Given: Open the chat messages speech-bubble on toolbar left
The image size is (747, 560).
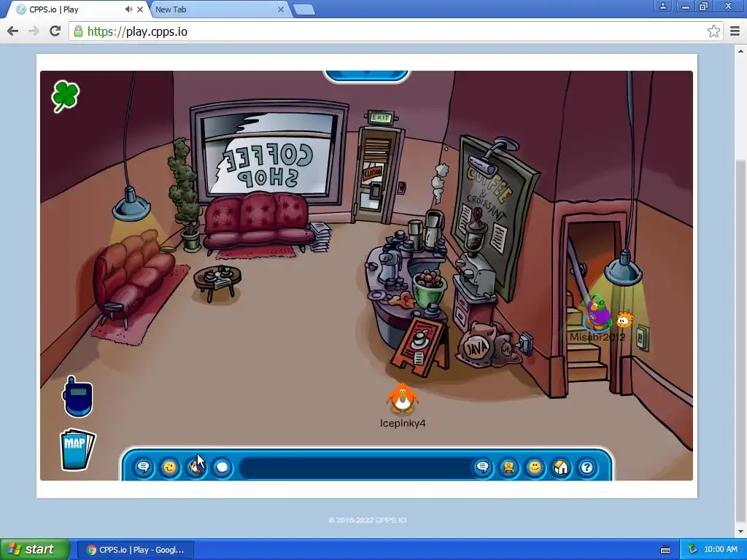Looking at the screenshot, I should click(144, 467).
